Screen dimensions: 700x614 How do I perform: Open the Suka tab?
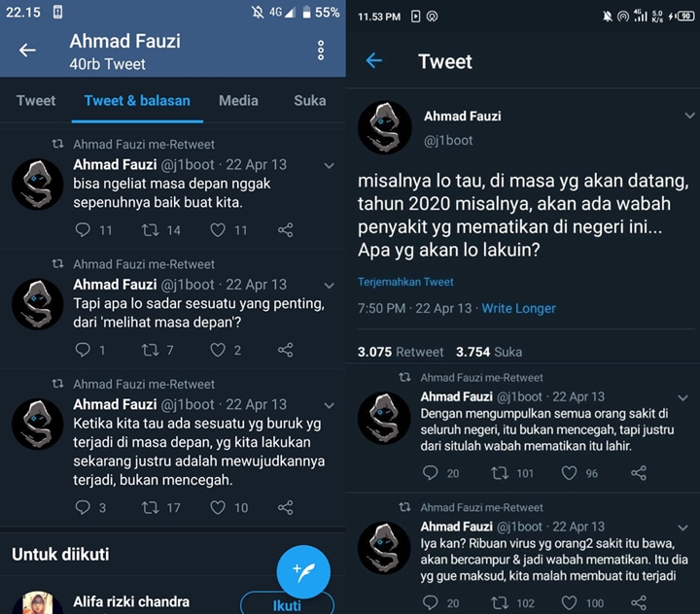point(310,100)
